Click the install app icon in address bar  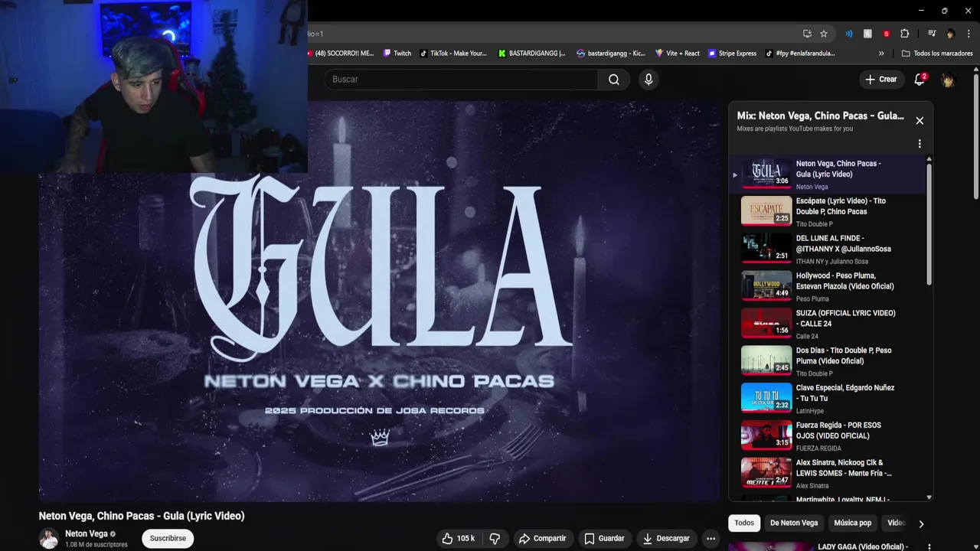click(807, 34)
